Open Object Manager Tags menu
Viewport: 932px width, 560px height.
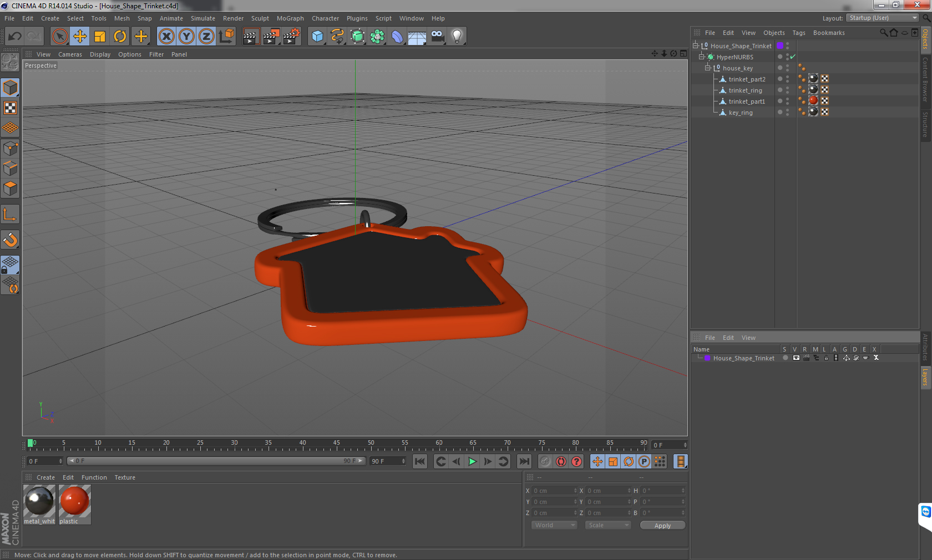[798, 33]
